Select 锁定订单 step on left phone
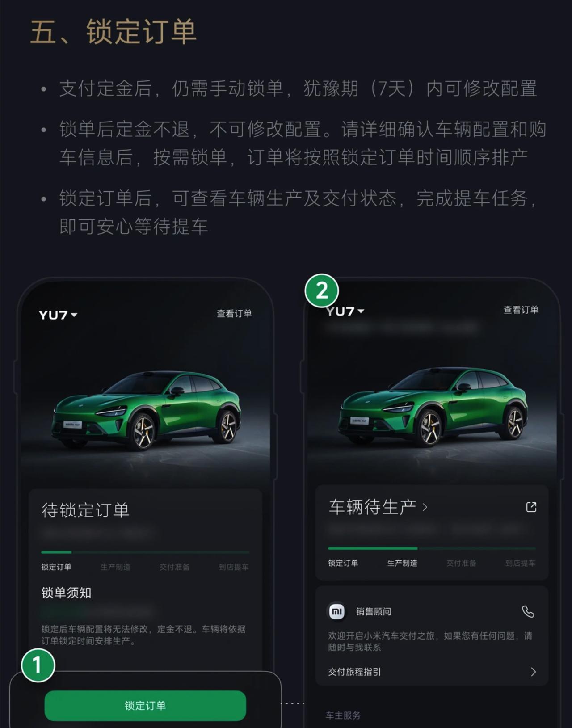The height and width of the screenshot is (728, 572). [56, 567]
